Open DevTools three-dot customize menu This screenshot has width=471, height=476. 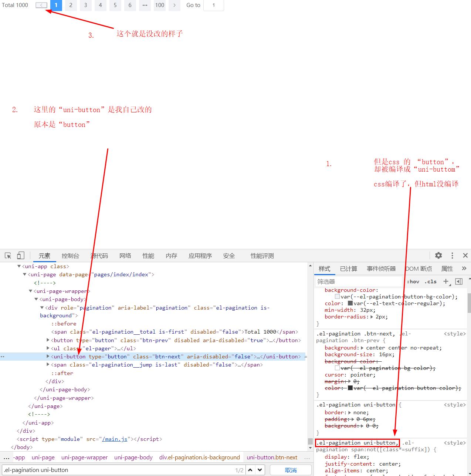[x=452, y=256]
